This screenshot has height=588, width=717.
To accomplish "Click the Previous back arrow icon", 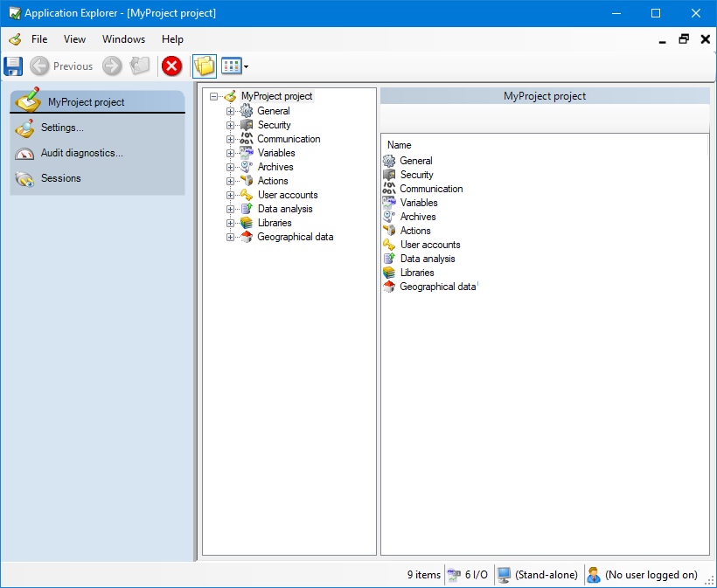I will point(39,66).
